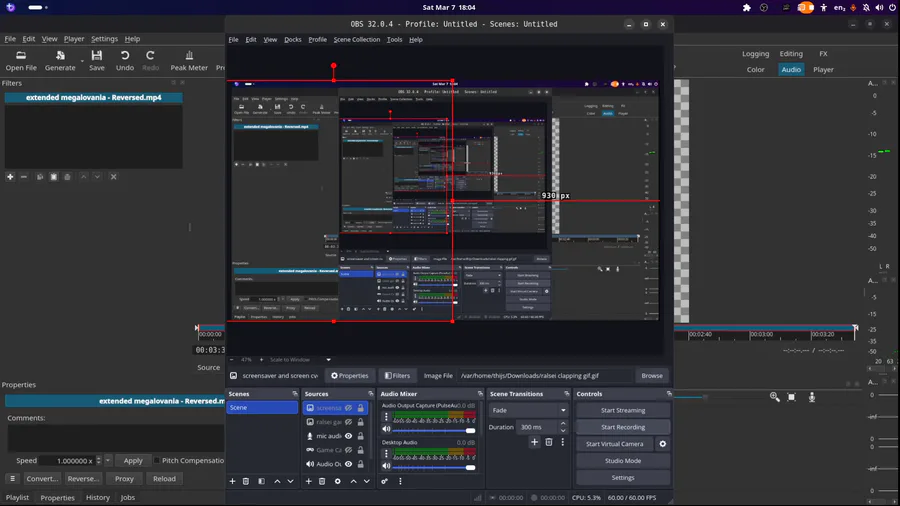Show the Game Capture source visibility
900x506 pixels.
point(348,450)
